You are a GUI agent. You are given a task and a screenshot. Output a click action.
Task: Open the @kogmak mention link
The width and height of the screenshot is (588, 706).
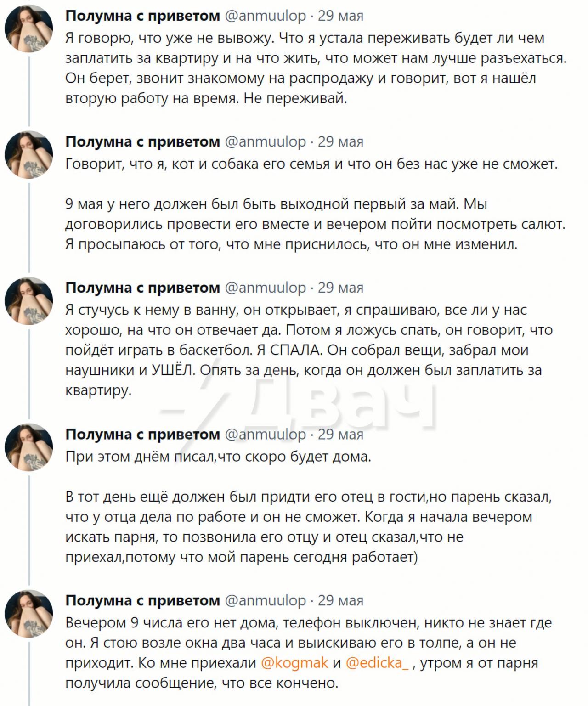pos(294,663)
